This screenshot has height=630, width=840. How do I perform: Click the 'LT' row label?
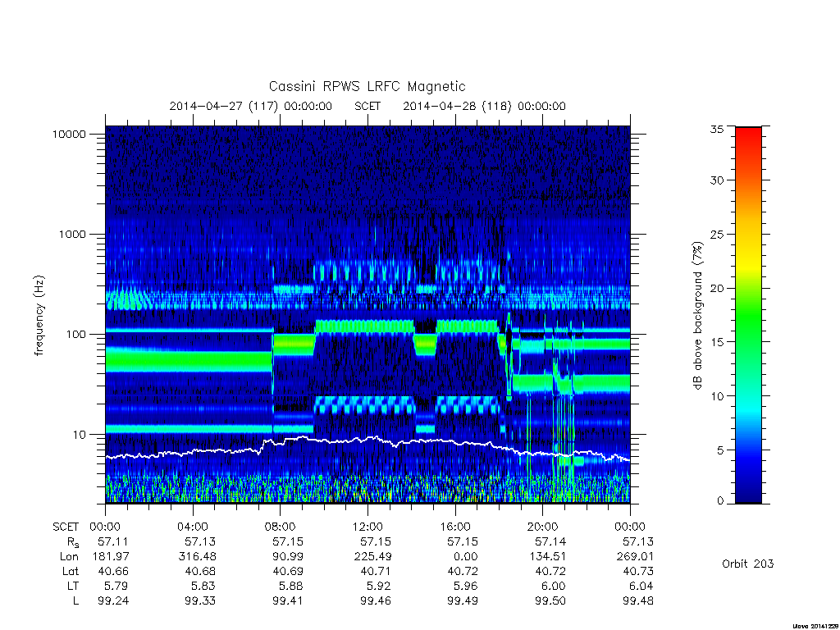coord(72,586)
